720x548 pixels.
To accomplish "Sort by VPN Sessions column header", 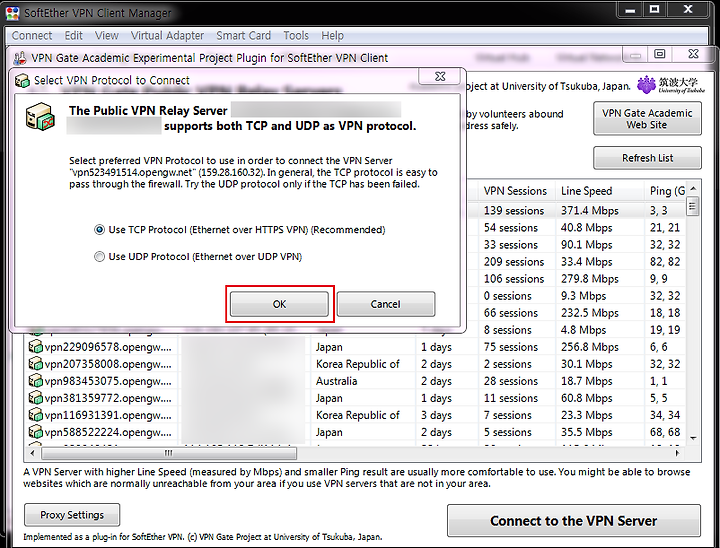I will point(515,191).
